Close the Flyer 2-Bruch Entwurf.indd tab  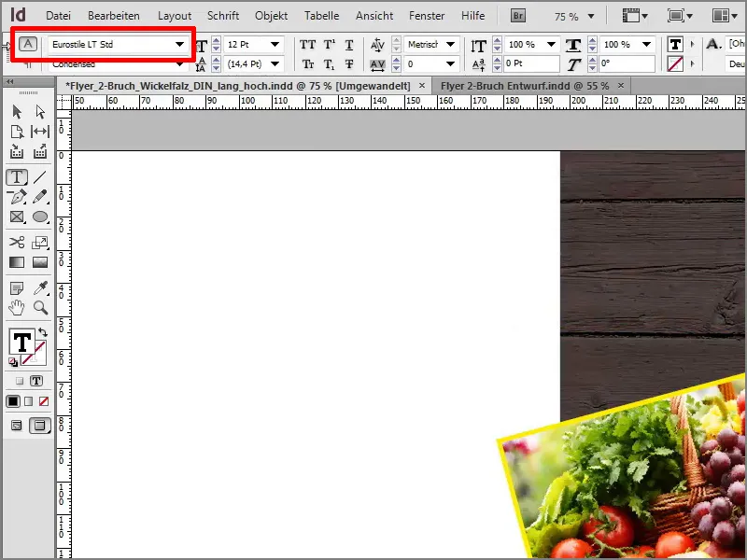[621, 85]
